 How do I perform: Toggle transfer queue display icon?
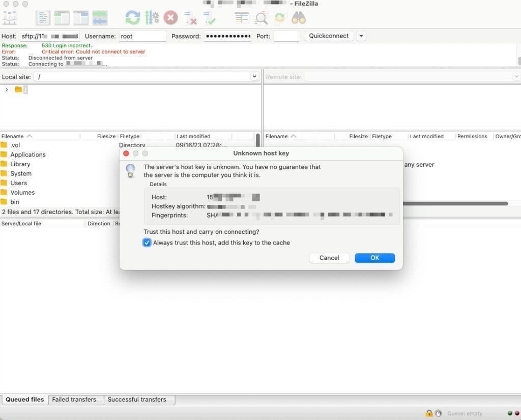pyautogui.click(x=100, y=18)
